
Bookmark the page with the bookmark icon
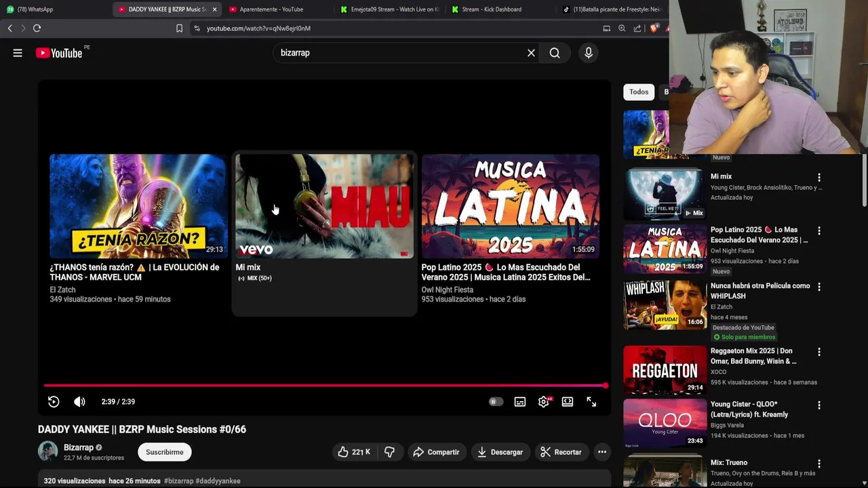point(179,28)
